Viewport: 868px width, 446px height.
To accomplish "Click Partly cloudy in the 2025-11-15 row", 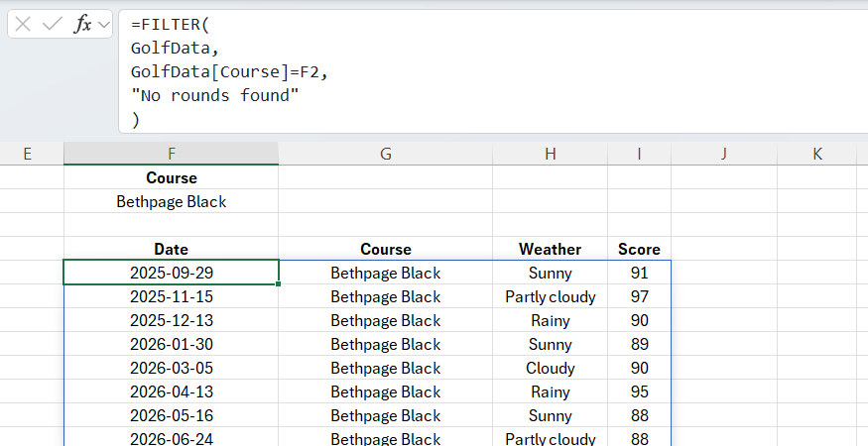I will coord(550,296).
